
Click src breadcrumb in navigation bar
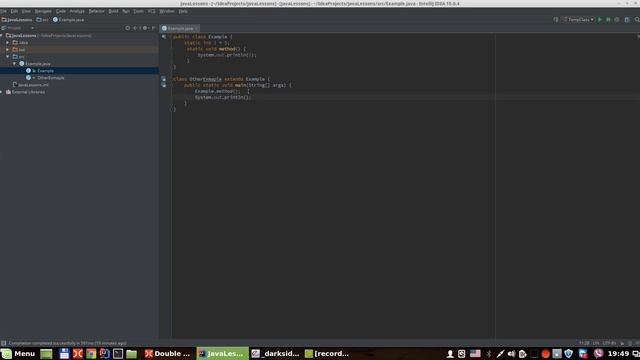click(x=42, y=20)
